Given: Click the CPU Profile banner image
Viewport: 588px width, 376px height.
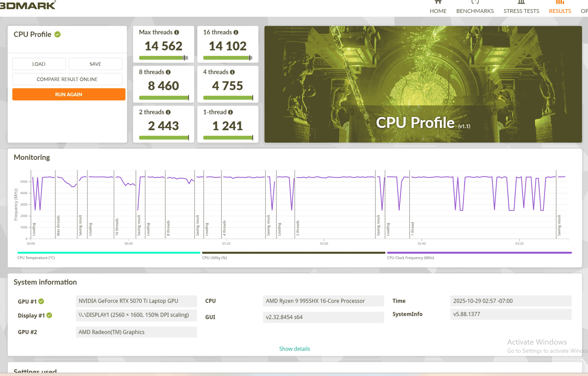Looking at the screenshot, I should [x=423, y=84].
